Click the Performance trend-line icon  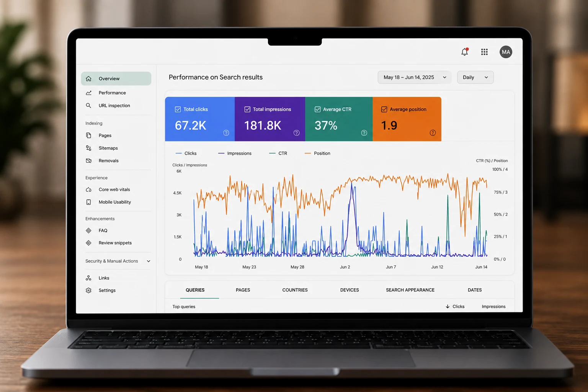tap(88, 93)
